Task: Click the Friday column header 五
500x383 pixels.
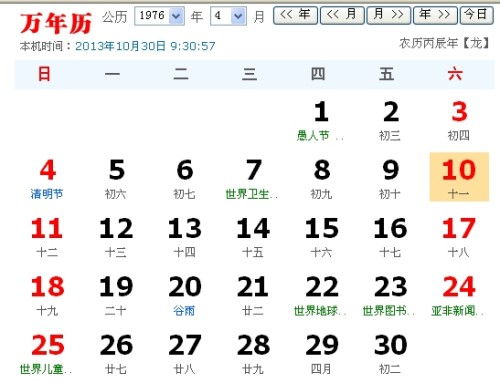Action: (x=387, y=74)
